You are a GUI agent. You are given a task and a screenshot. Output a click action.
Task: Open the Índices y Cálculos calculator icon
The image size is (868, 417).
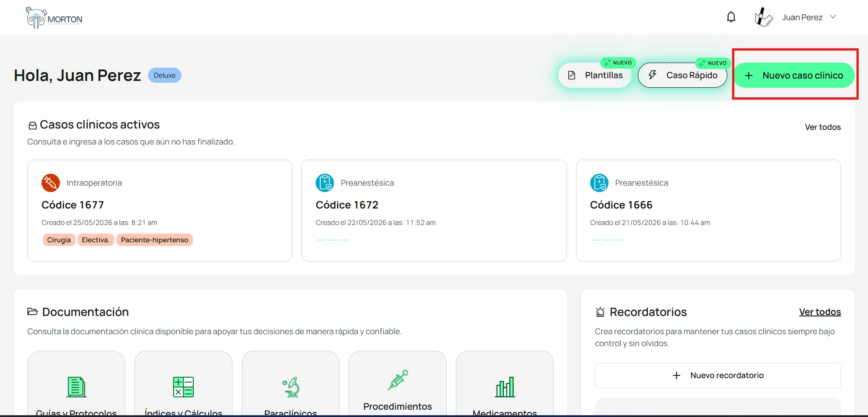click(183, 387)
